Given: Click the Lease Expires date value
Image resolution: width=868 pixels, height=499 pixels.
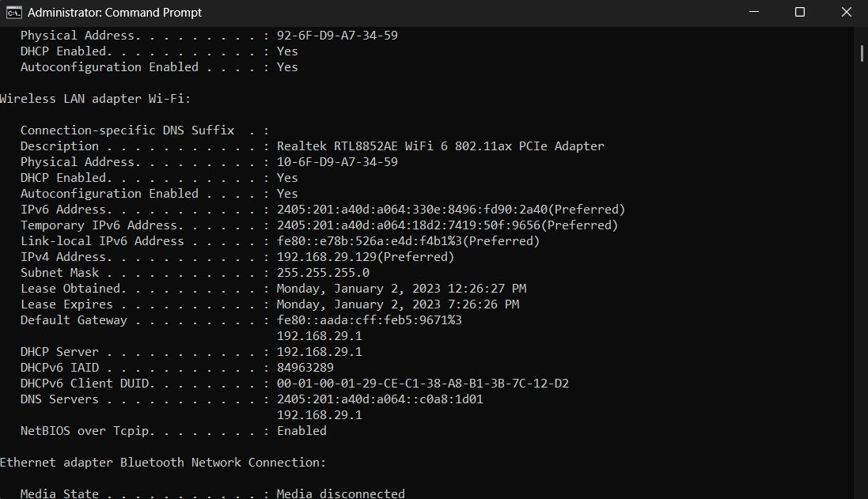Looking at the screenshot, I should (398, 304).
